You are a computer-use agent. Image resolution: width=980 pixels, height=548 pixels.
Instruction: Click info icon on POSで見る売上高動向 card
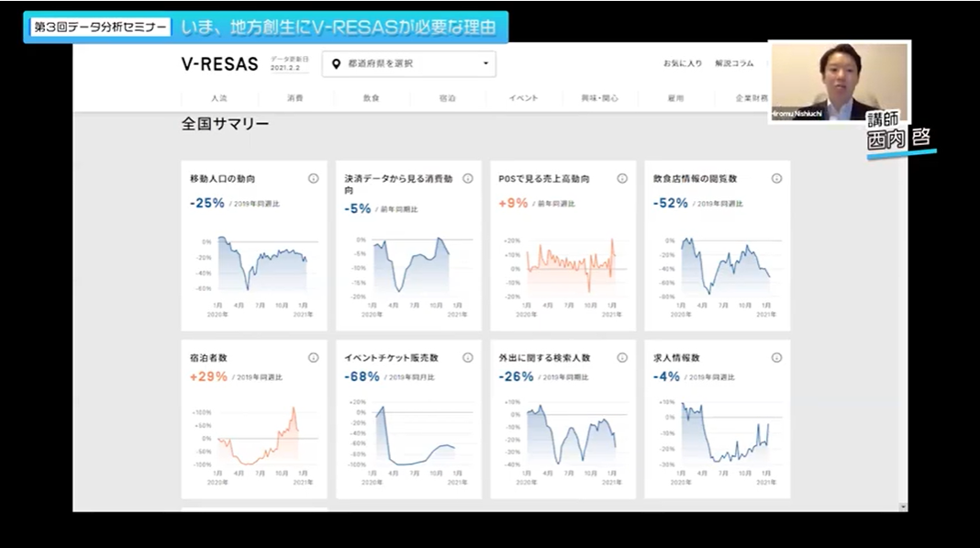622,178
